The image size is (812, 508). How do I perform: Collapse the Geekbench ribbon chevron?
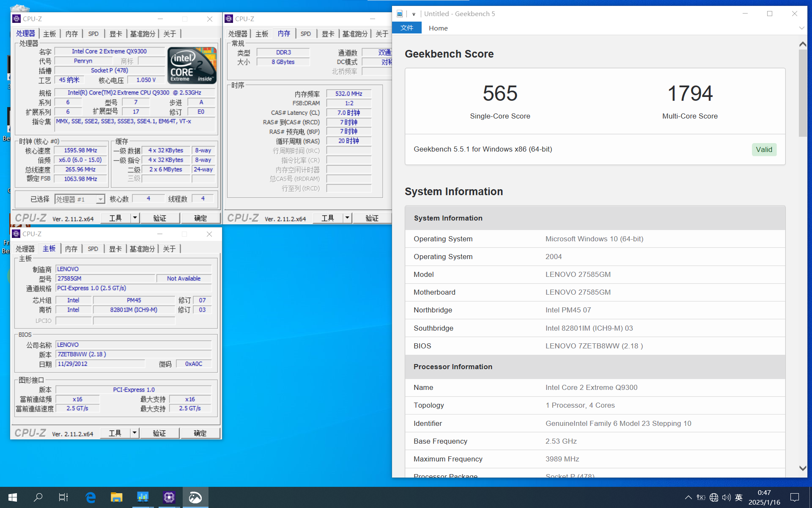(x=801, y=28)
